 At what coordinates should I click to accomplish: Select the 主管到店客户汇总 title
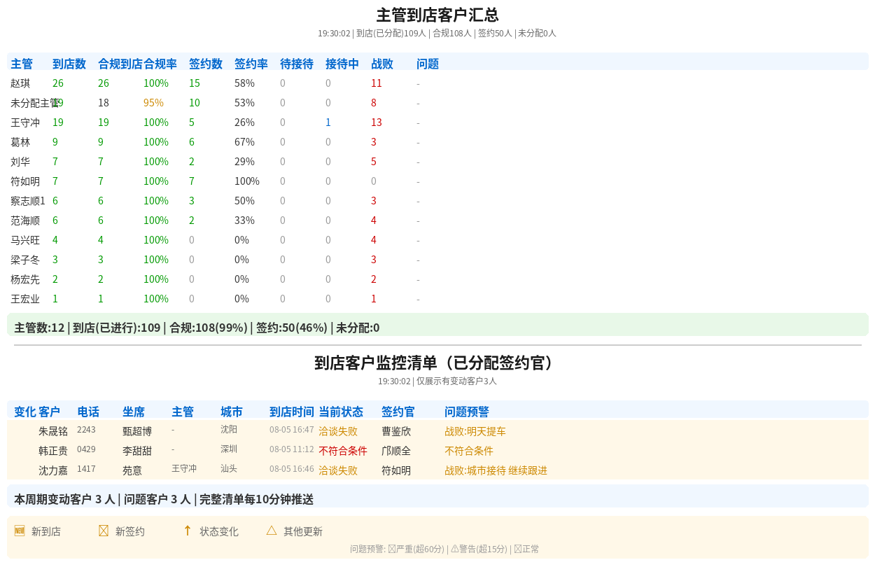coord(437,15)
